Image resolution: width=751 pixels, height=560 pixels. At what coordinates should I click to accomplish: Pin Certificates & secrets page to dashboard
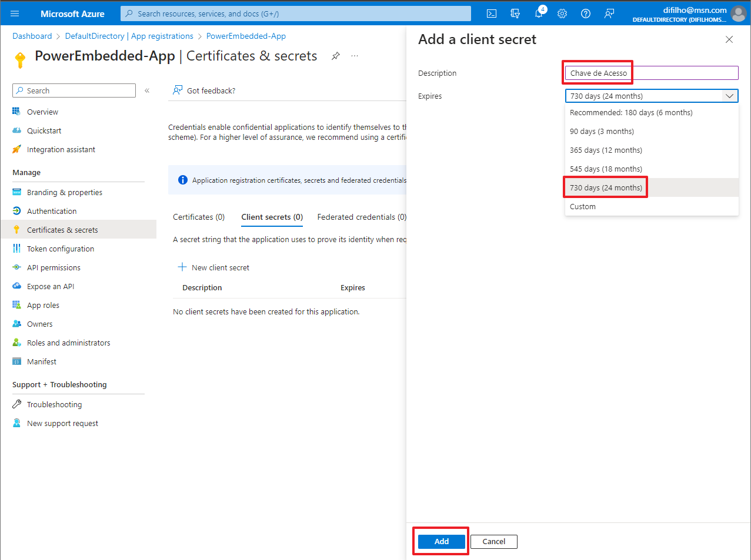335,56
